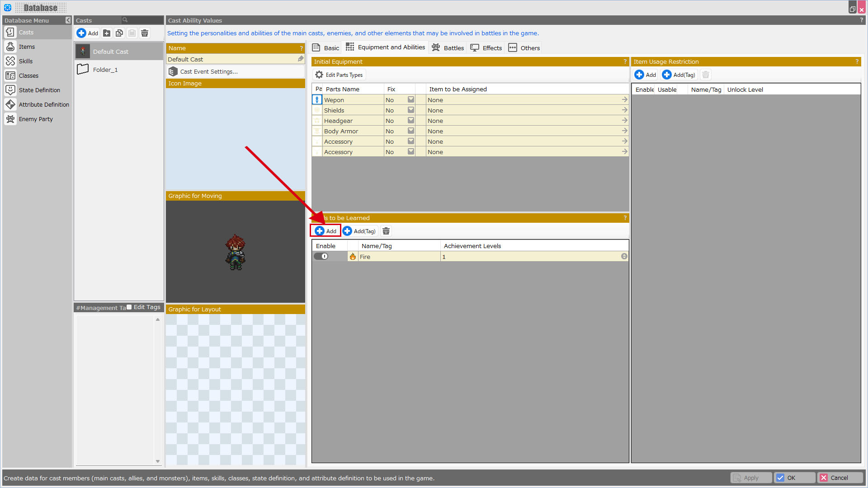Delete the selected skill to be learned
Screen dimensions: 868x488
[x=386, y=231]
